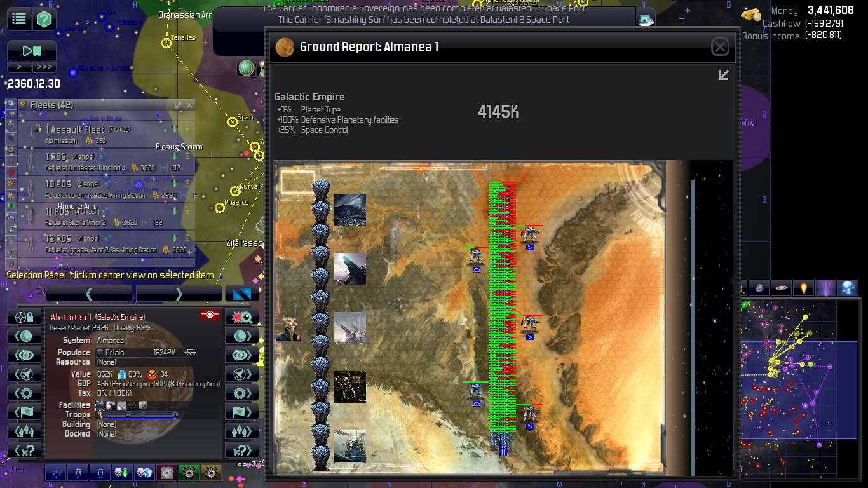Go to next item in selection panel
Viewport: 868px width, 488px height.
179,294
